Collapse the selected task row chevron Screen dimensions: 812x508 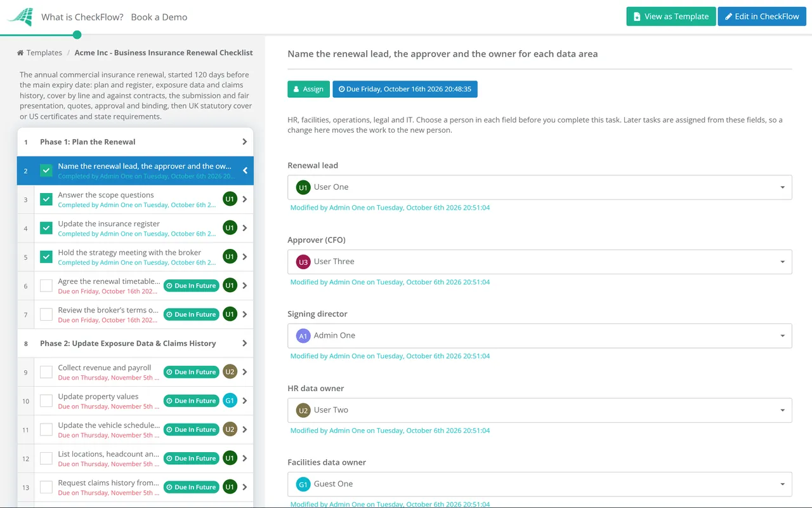pyautogui.click(x=245, y=170)
